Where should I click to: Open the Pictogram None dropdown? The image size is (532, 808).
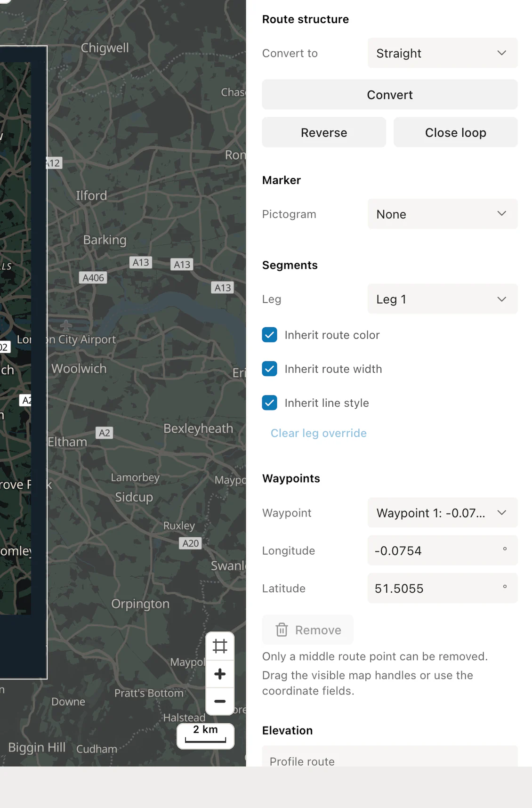click(x=443, y=214)
